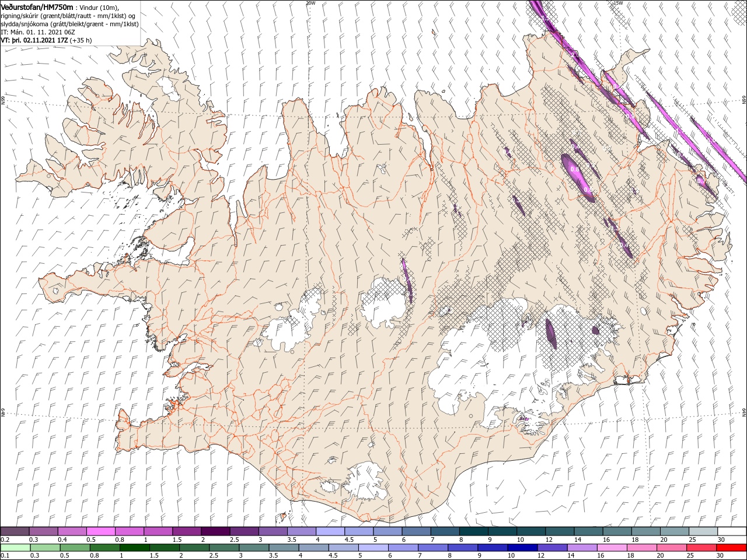This screenshot has height=560, width=747.
Task: Click the Veðurstofan/HM750m map title
Action: pos(37,6)
